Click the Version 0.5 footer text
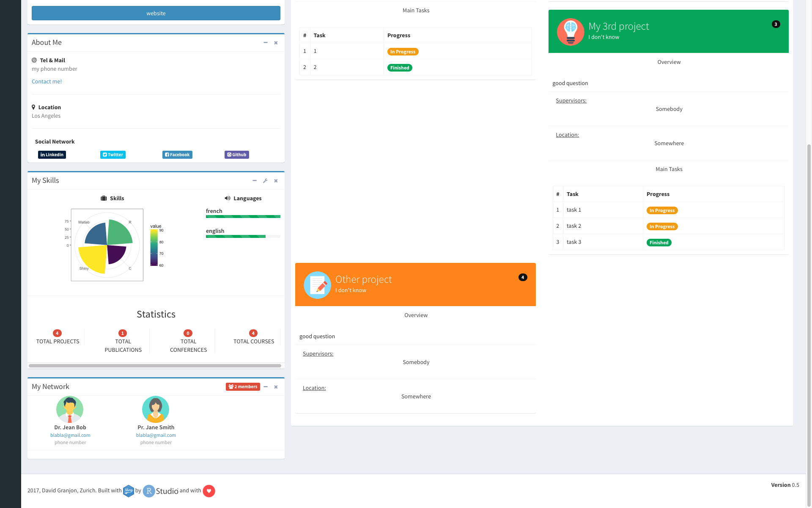This screenshot has height=508, width=812. [785, 485]
